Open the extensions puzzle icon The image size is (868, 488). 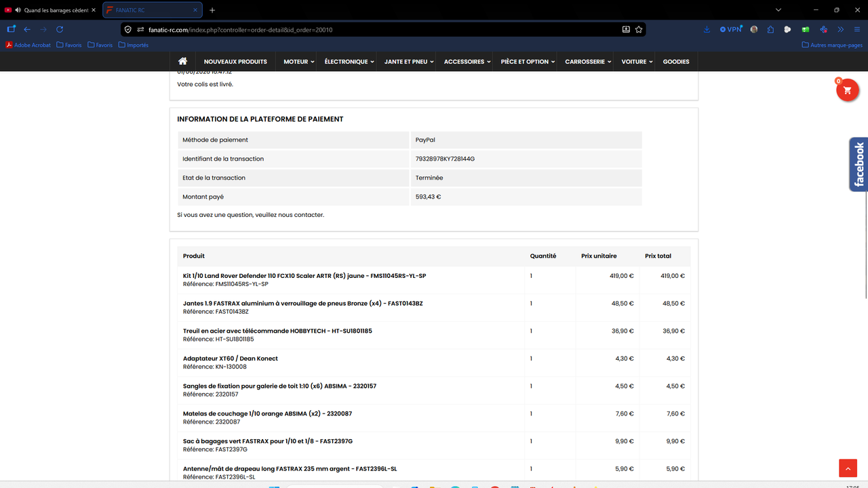[771, 29]
